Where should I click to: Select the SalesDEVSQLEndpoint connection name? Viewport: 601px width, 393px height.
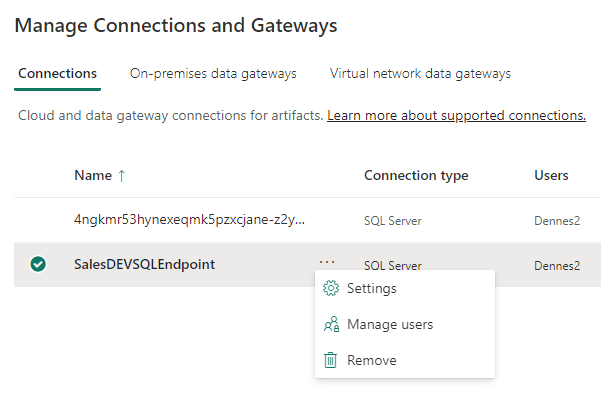145,264
